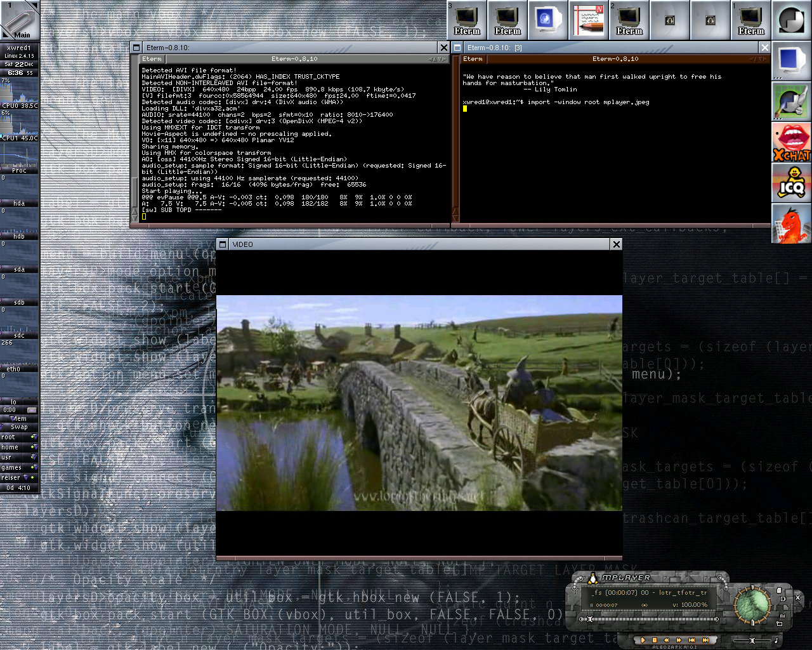Click the uptime 0d 4:10 label
The height and width of the screenshot is (650, 812).
pyautogui.click(x=18, y=487)
